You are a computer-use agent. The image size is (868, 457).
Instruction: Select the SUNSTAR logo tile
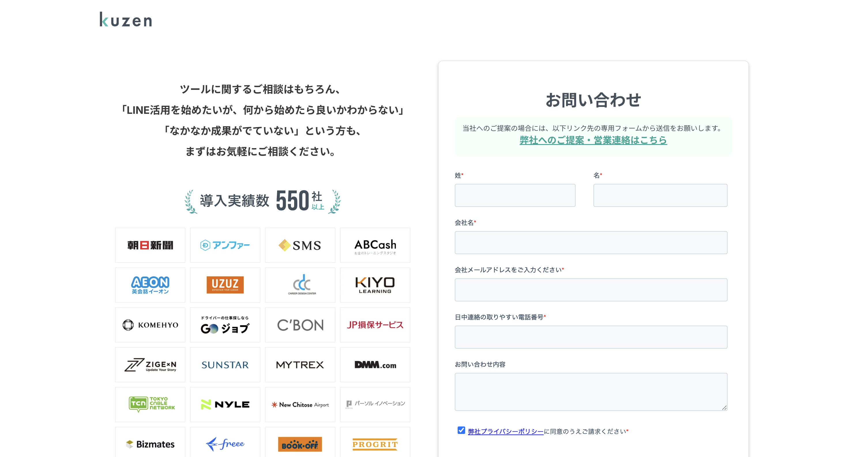225,365
